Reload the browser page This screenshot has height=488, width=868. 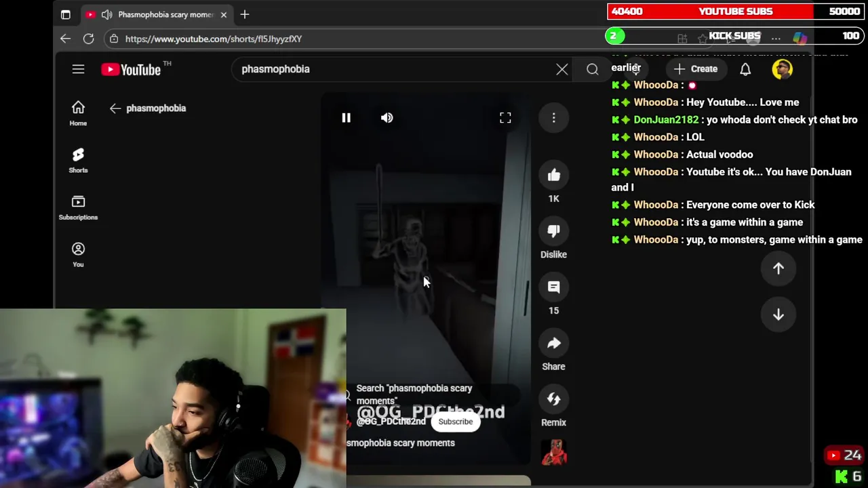[88, 39]
